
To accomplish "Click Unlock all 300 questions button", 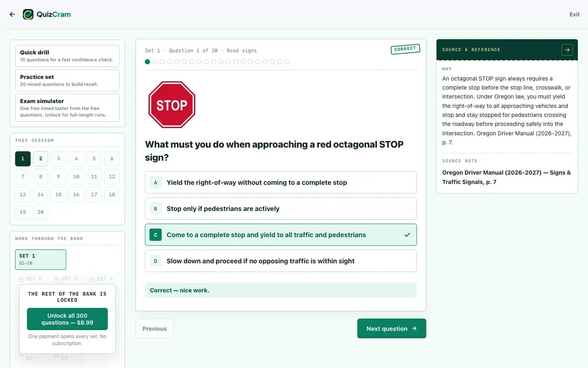I will coord(67,319).
